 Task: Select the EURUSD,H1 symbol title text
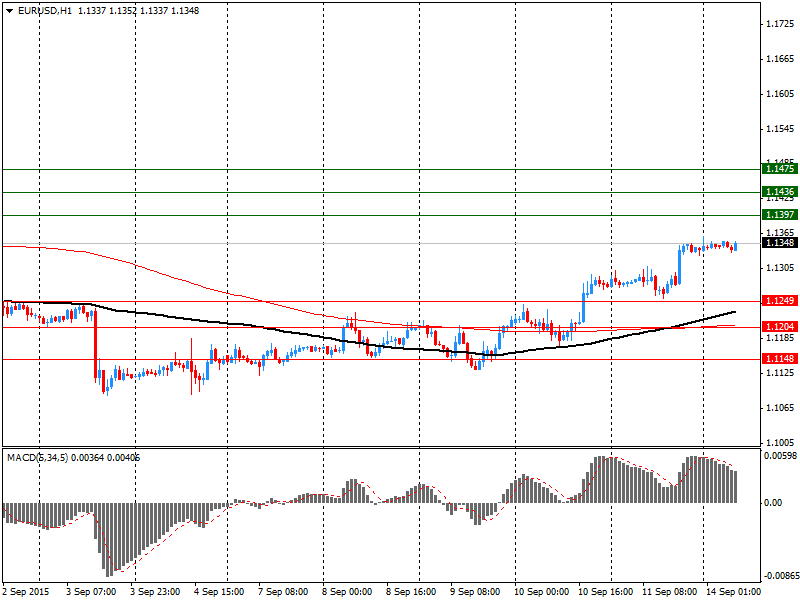(x=45, y=11)
